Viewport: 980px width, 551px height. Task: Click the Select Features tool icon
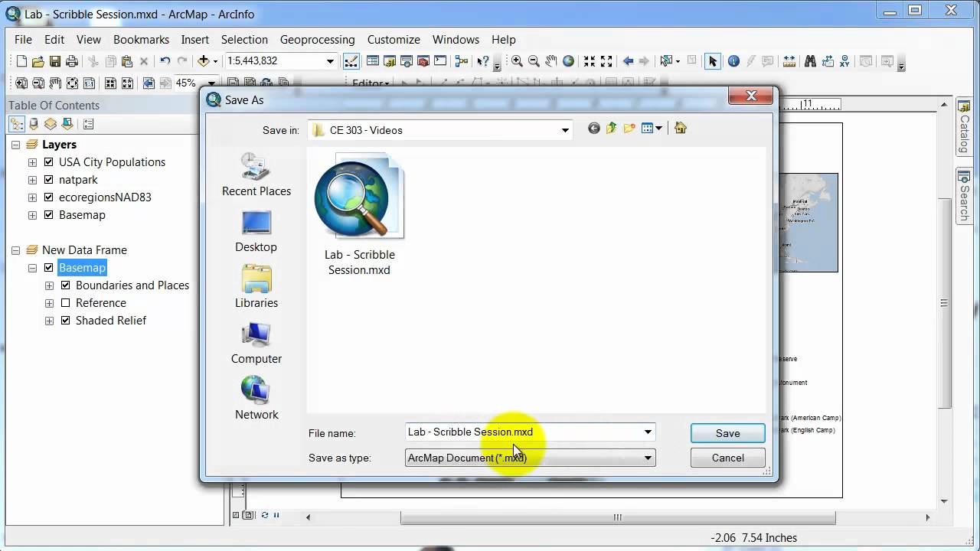[x=667, y=61]
